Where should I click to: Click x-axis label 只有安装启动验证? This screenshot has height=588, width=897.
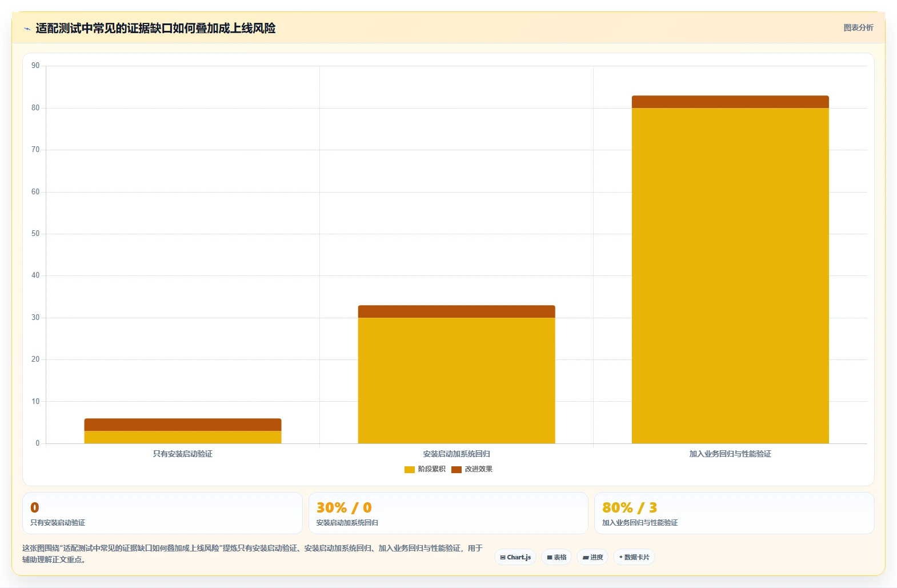(183, 454)
